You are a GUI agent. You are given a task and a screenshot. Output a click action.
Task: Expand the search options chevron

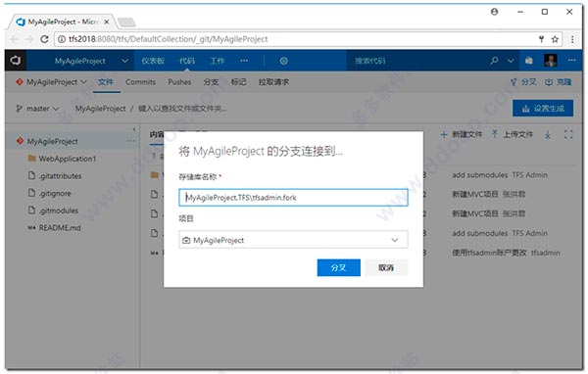click(x=511, y=61)
